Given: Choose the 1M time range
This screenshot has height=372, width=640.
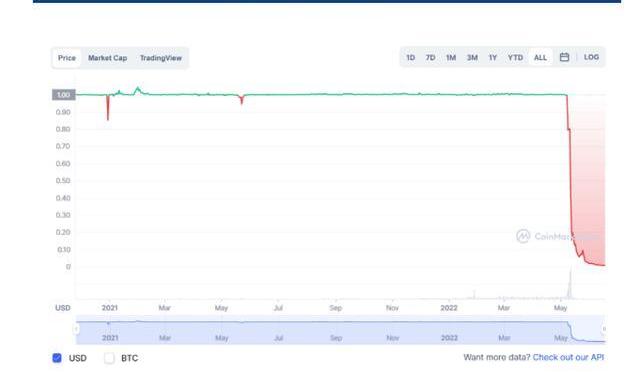Looking at the screenshot, I should pos(451,58).
